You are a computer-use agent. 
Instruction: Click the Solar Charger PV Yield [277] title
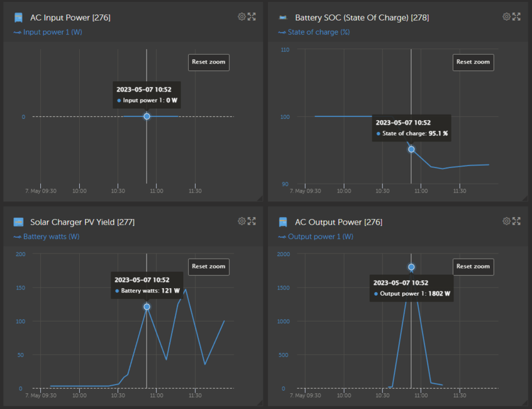click(x=82, y=222)
